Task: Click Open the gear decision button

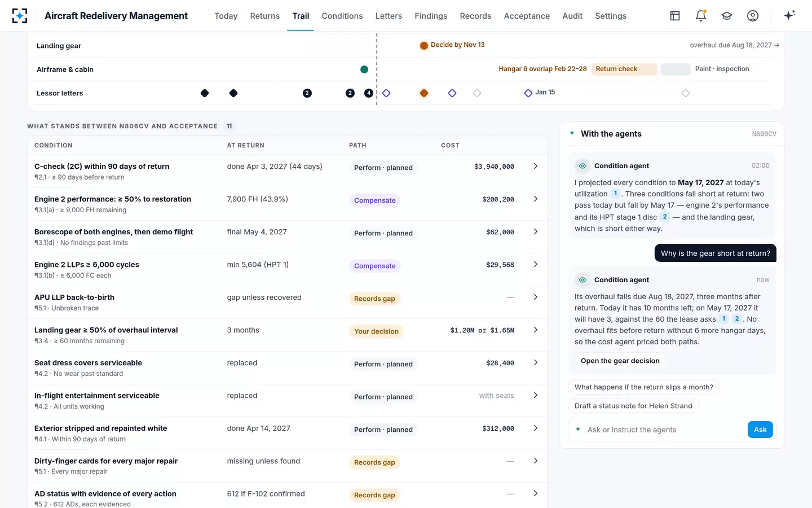Action: point(620,361)
